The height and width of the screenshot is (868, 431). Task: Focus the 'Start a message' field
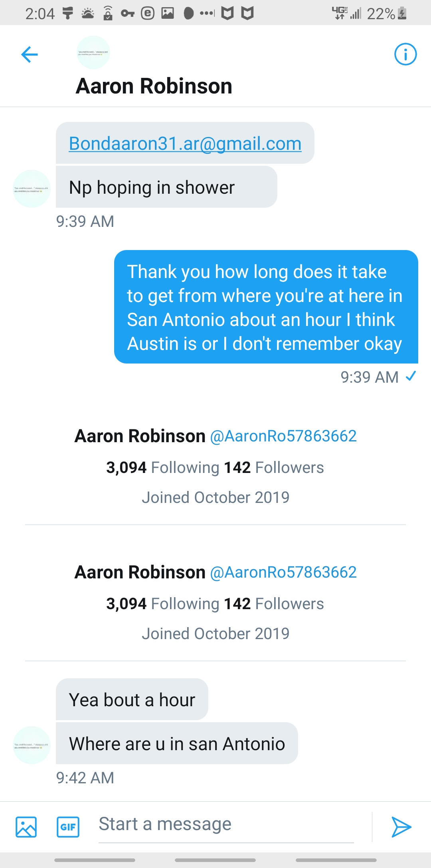coord(226,824)
